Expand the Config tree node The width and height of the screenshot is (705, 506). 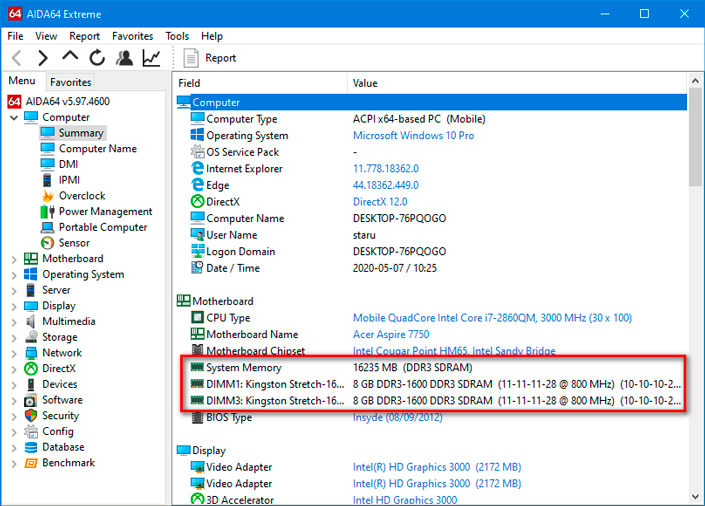click(14, 432)
